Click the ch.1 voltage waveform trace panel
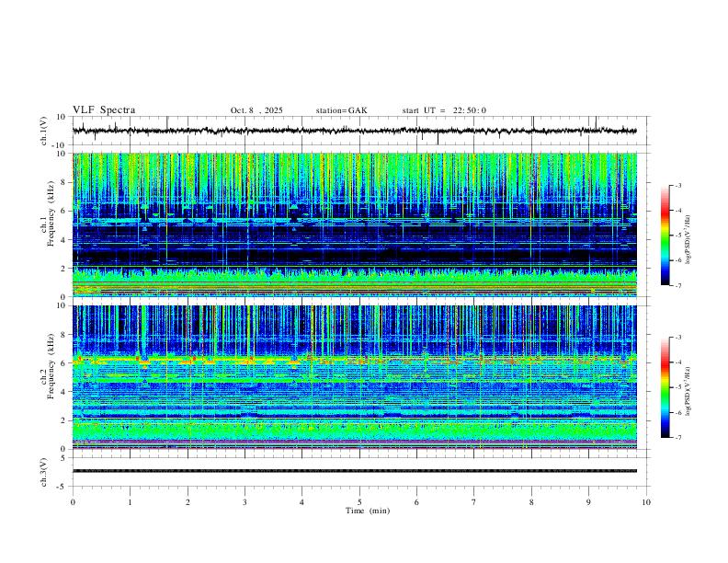Image resolution: width=728 pixels, height=563 pixels. click(360, 131)
